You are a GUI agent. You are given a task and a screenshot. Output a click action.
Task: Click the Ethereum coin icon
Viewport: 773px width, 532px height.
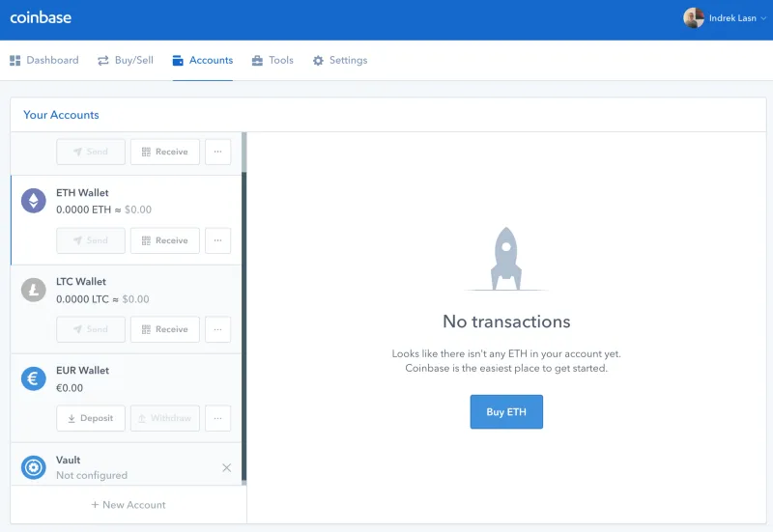[34, 201]
